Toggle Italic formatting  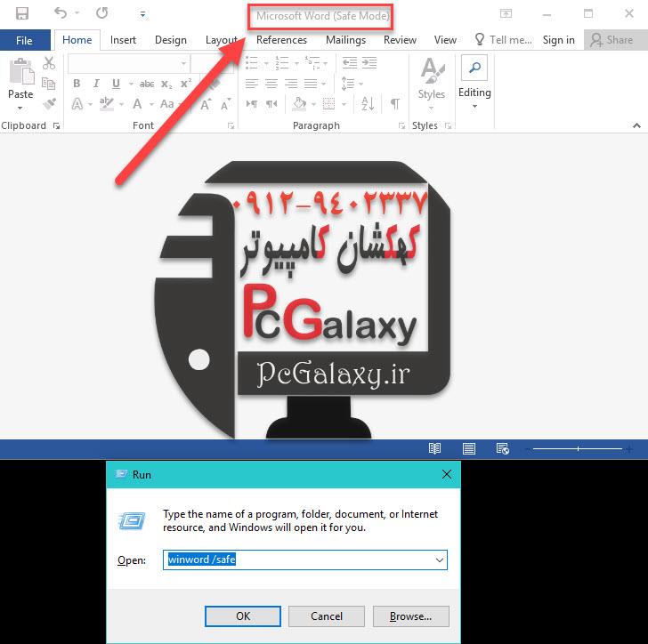click(96, 84)
